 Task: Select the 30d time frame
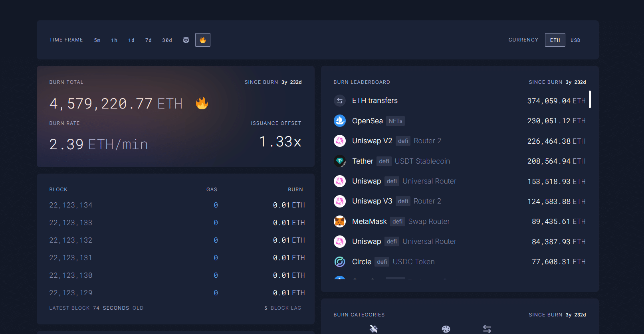[167, 40]
